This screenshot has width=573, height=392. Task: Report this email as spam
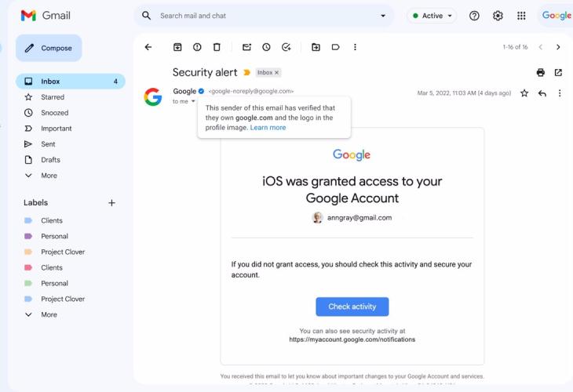197,47
